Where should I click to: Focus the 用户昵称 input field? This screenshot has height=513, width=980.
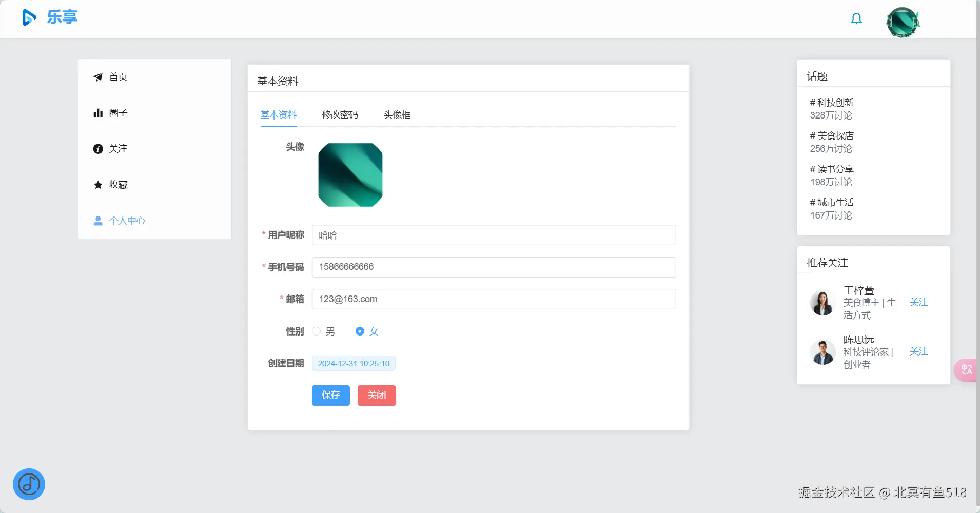[x=494, y=235]
